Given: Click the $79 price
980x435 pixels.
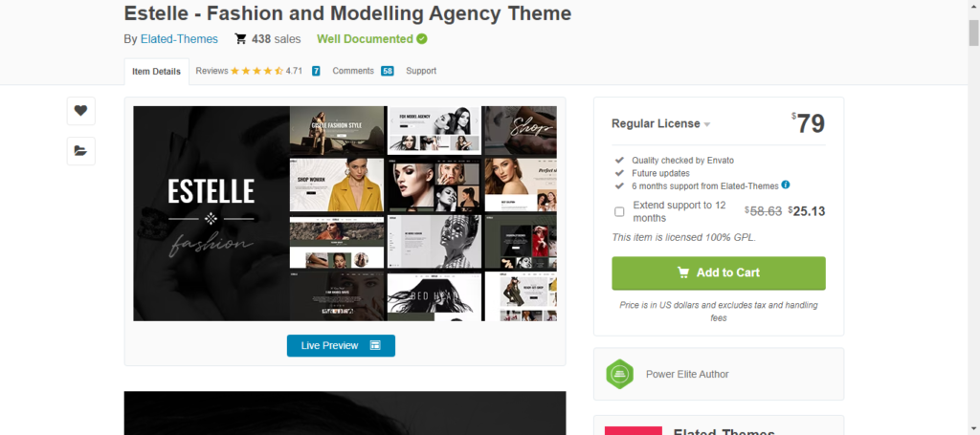Looking at the screenshot, I should click(x=808, y=123).
